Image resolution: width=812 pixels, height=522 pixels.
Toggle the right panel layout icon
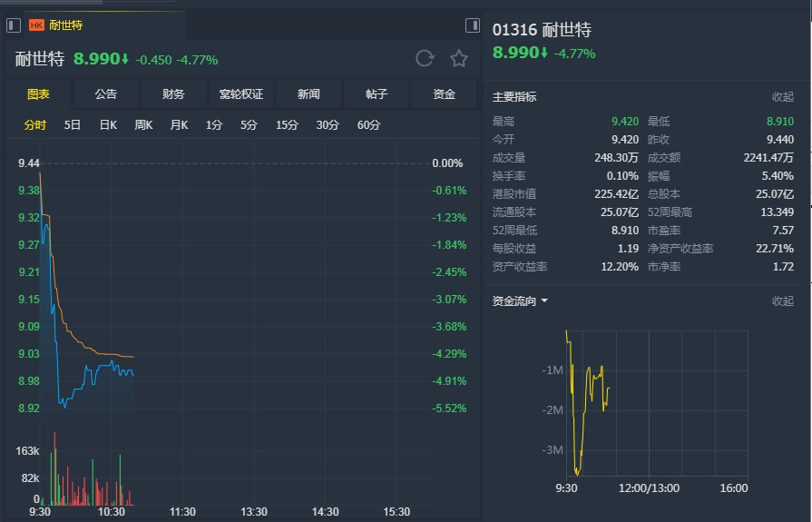pos(472,25)
